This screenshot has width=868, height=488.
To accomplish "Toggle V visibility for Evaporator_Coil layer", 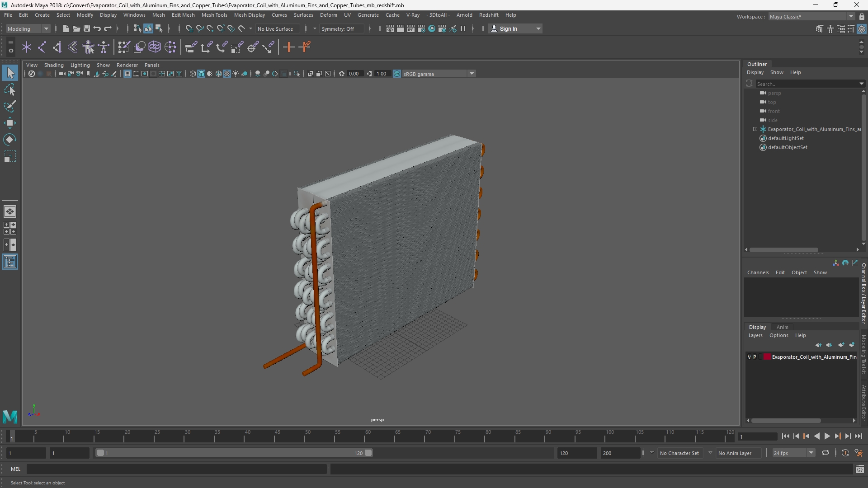I will [x=749, y=357].
